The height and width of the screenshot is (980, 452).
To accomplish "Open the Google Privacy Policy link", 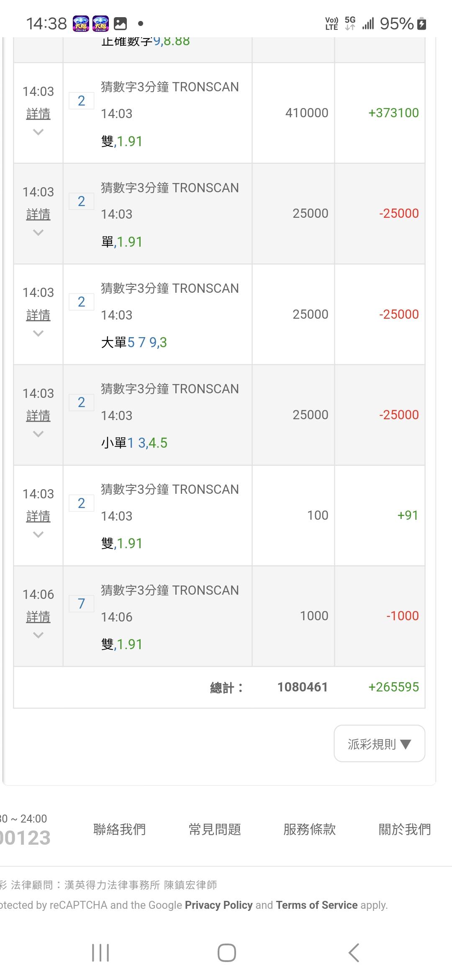I will (218, 905).
